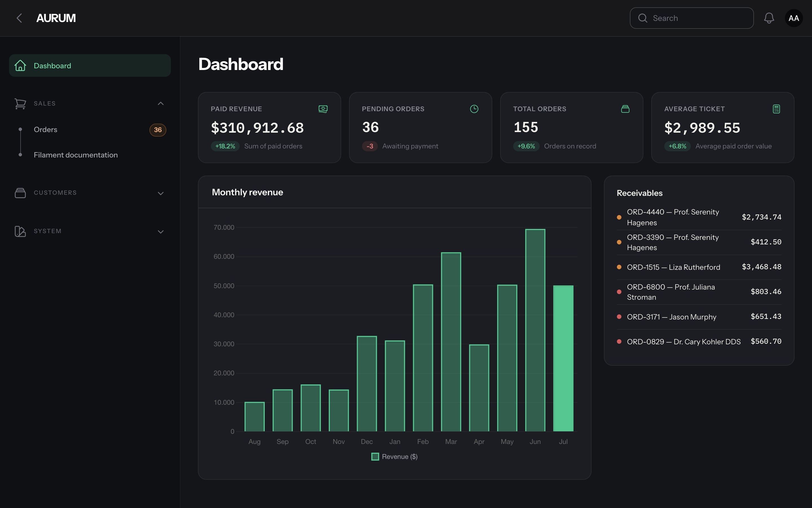Click the Monthly revenue chart heading

248,192
